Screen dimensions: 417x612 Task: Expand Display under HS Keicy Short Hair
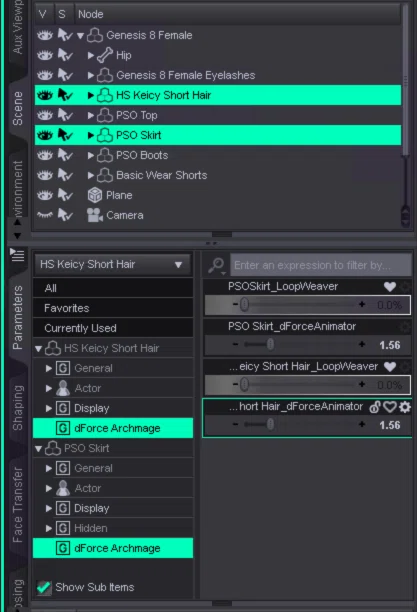(48, 409)
